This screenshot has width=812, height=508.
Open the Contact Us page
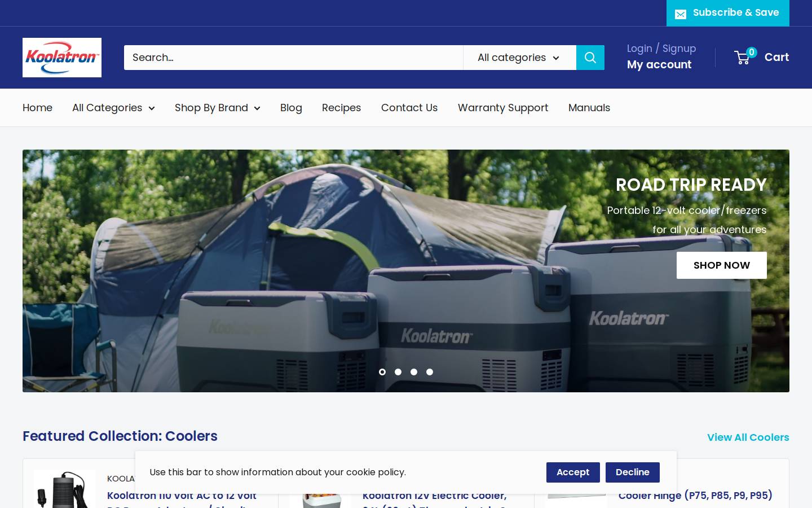click(409, 108)
